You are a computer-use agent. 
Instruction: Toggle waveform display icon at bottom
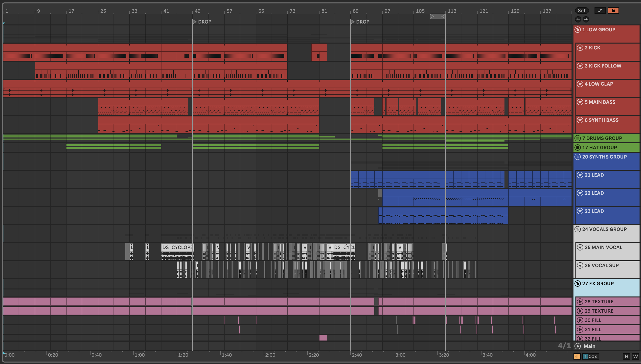point(577,356)
